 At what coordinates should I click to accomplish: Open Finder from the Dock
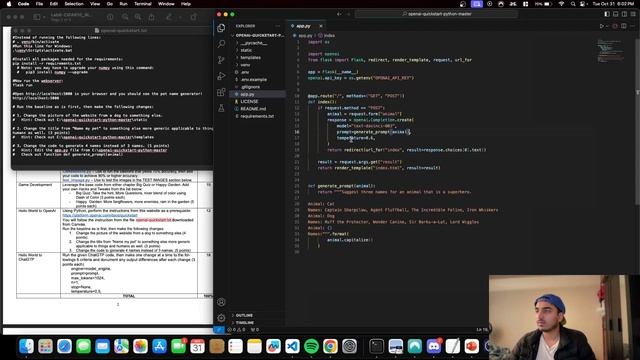(26, 347)
